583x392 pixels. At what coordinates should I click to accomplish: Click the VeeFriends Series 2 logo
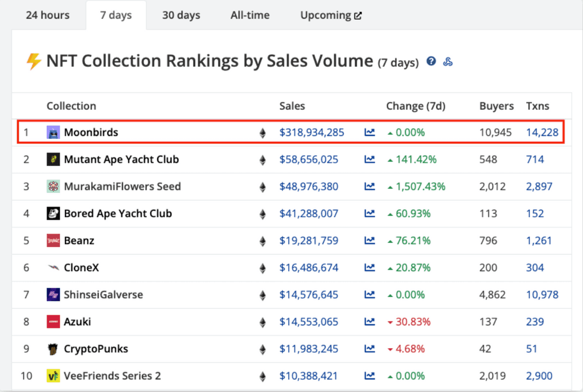53,376
